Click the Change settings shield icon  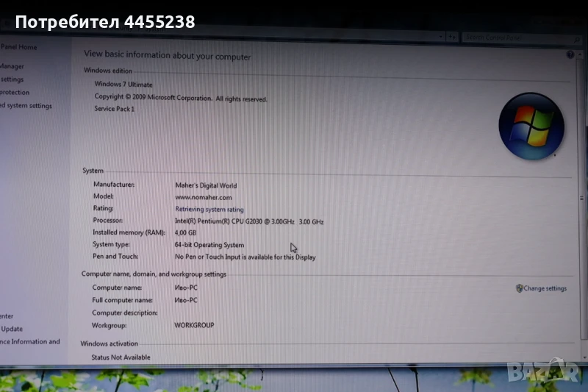[x=520, y=288]
